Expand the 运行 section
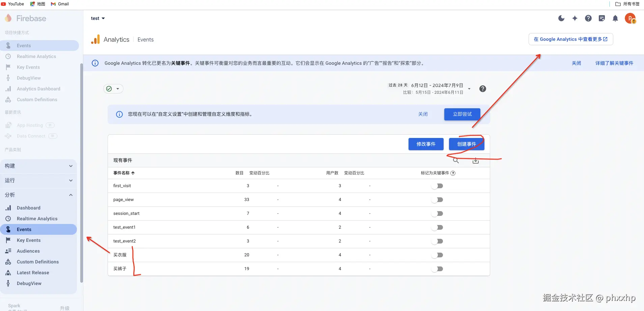 point(38,180)
